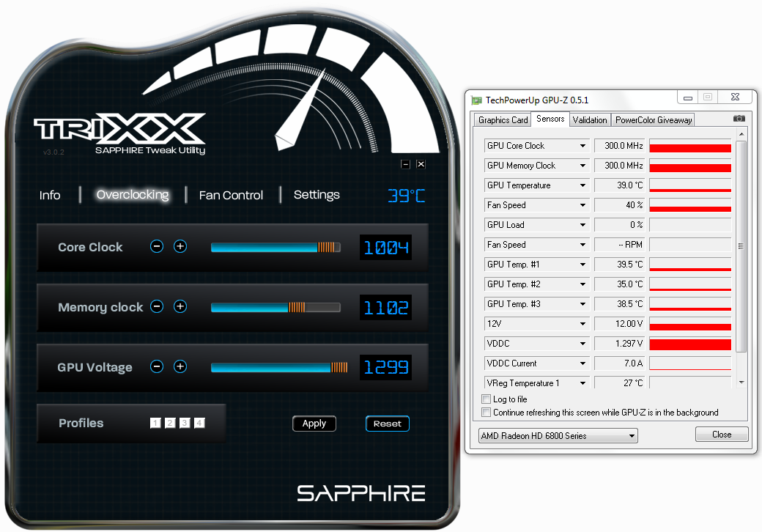762x532 pixels.
Task: Switch to TRIXX Info tab
Action: coord(50,196)
